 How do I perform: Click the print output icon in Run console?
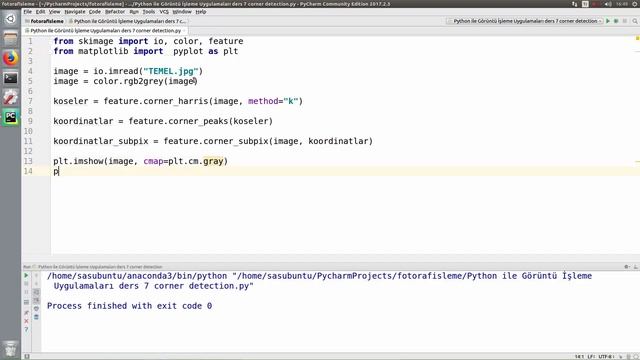(x=36, y=309)
